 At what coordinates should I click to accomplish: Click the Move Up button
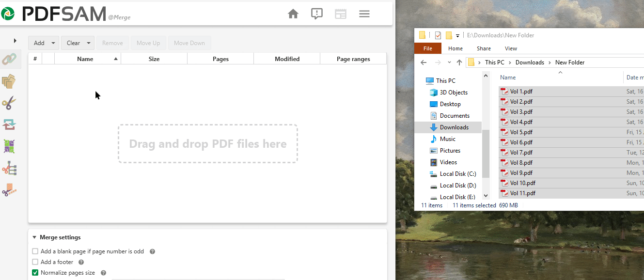[x=148, y=43]
